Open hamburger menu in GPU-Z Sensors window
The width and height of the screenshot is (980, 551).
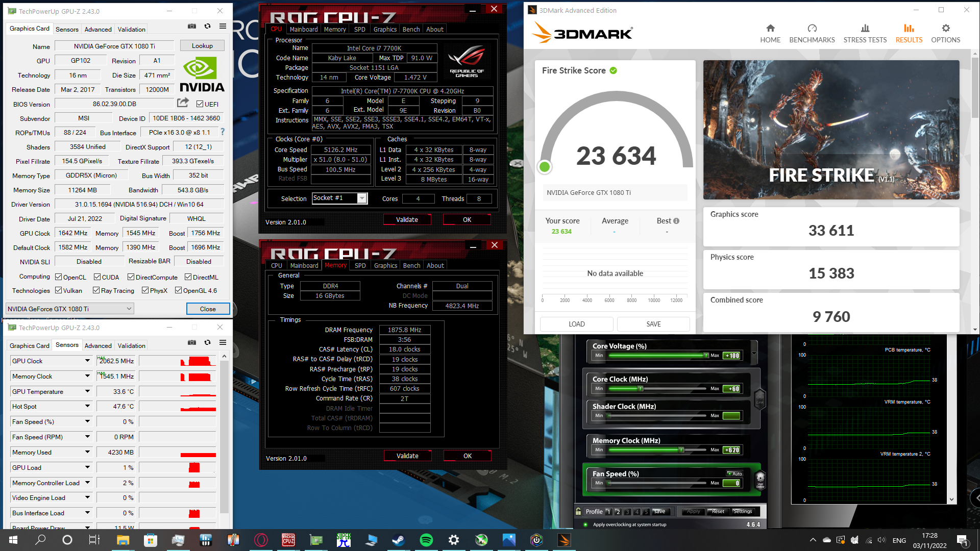[x=223, y=343]
